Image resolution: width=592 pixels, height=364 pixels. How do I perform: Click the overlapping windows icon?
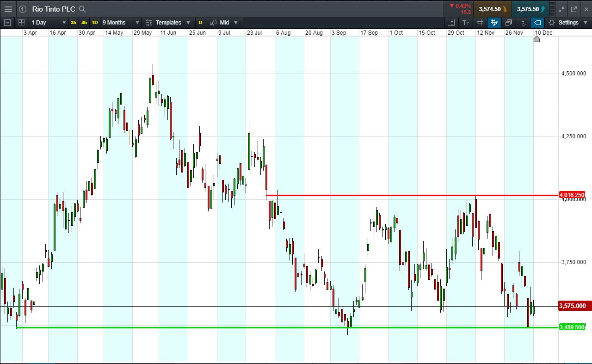point(509,23)
